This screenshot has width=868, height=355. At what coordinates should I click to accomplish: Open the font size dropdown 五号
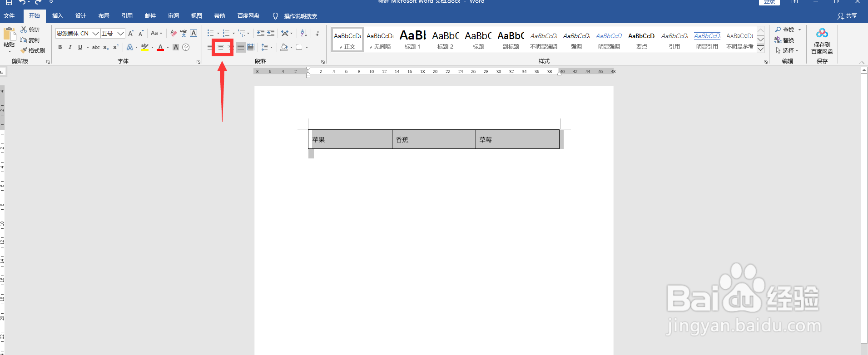pos(120,34)
